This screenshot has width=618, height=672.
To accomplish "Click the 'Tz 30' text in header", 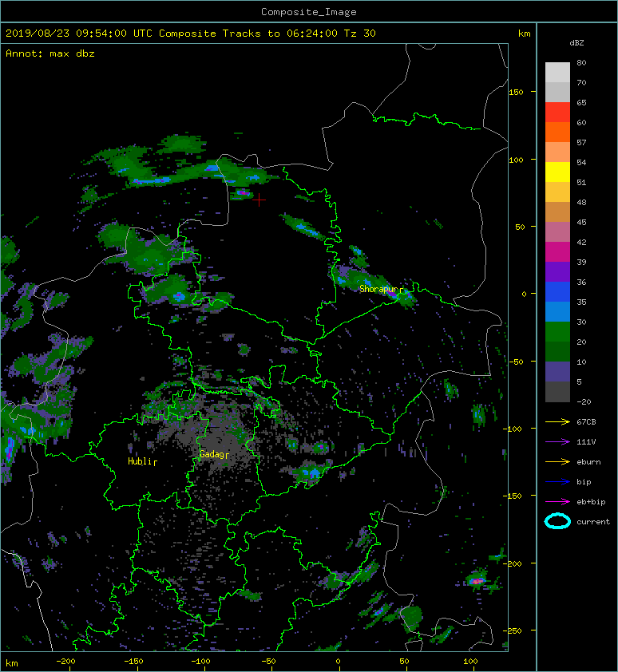I will click(360, 34).
